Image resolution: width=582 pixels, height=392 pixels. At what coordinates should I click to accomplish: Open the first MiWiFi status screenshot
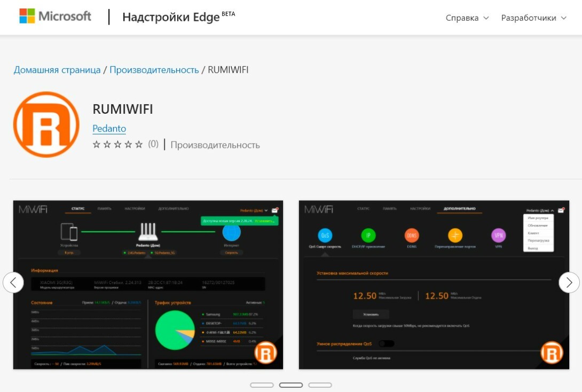[148, 285]
